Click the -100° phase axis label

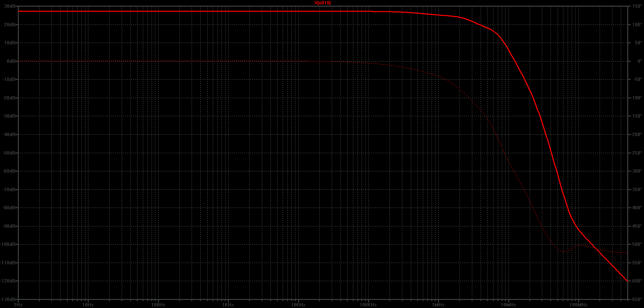(637, 98)
